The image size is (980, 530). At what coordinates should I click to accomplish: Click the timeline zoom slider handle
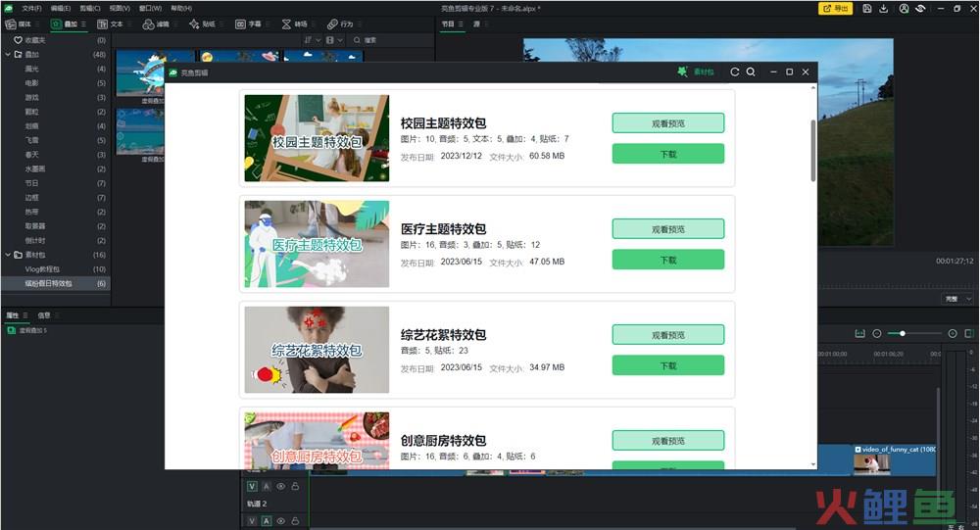(903, 334)
